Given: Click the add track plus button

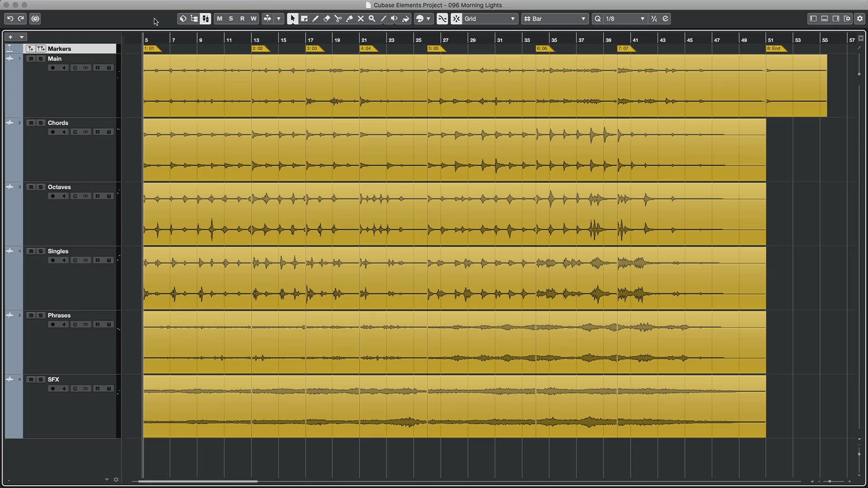Looking at the screenshot, I should click(10, 37).
